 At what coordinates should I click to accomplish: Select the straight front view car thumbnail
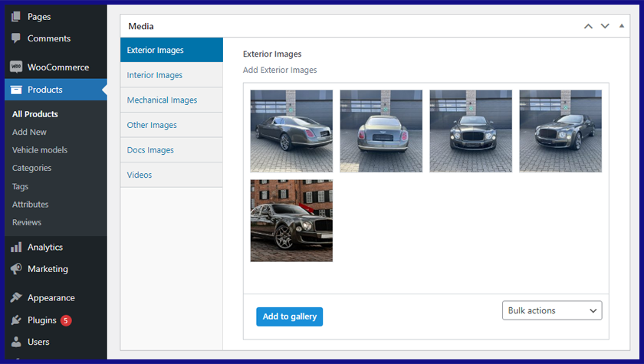point(471,131)
